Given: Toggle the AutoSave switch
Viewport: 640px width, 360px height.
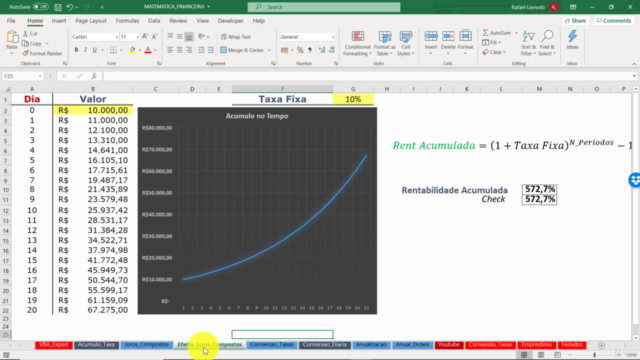Looking at the screenshot, I should pyautogui.click(x=40, y=7).
